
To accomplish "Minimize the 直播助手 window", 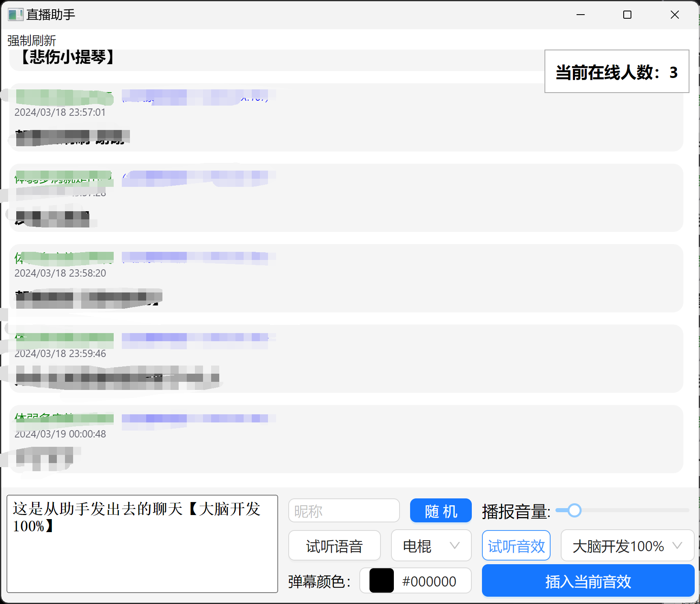I will click(581, 15).
